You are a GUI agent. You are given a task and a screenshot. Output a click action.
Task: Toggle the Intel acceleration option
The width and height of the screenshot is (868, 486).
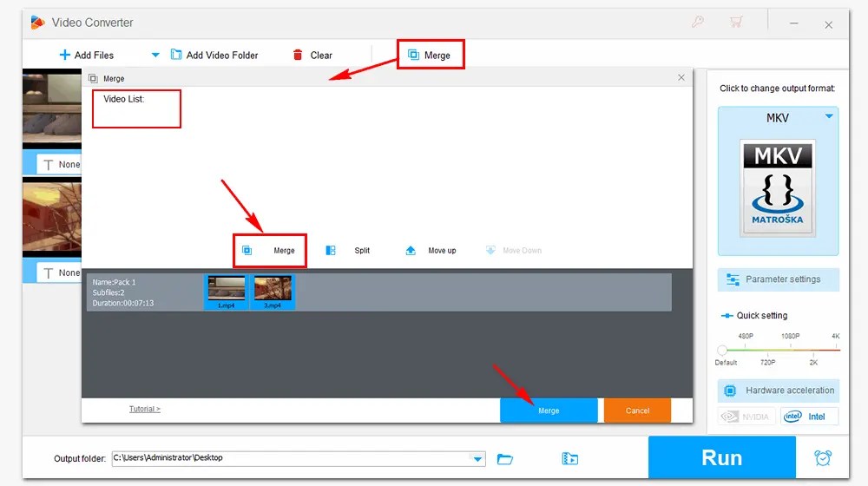pyautogui.click(x=809, y=417)
